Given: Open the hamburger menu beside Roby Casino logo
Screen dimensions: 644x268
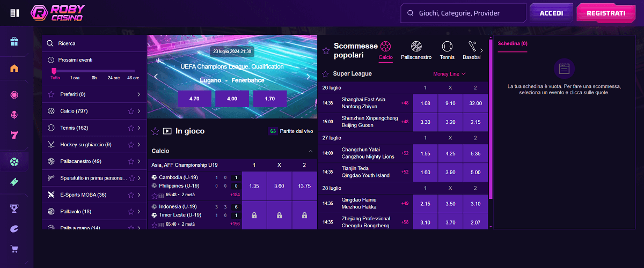Looking at the screenshot, I should pos(14,13).
